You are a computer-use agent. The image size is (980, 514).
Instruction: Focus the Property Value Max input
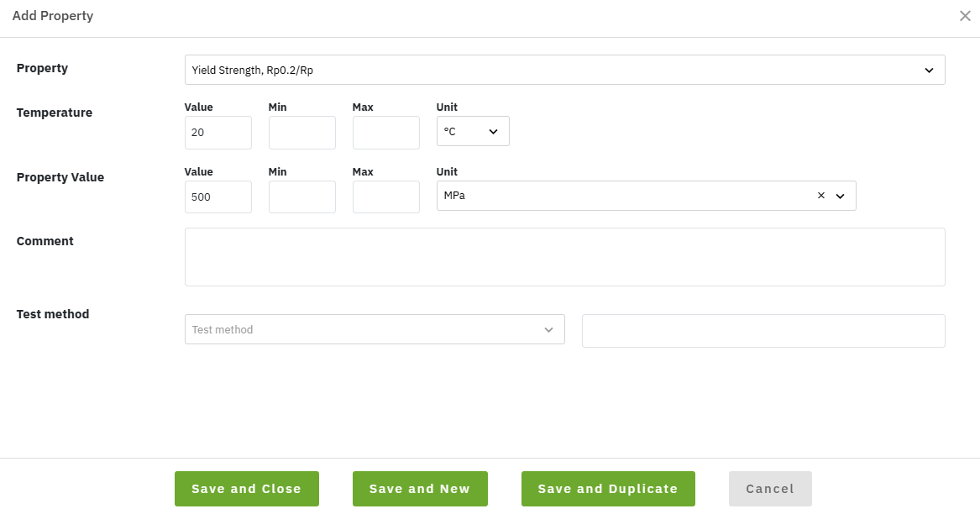point(385,197)
